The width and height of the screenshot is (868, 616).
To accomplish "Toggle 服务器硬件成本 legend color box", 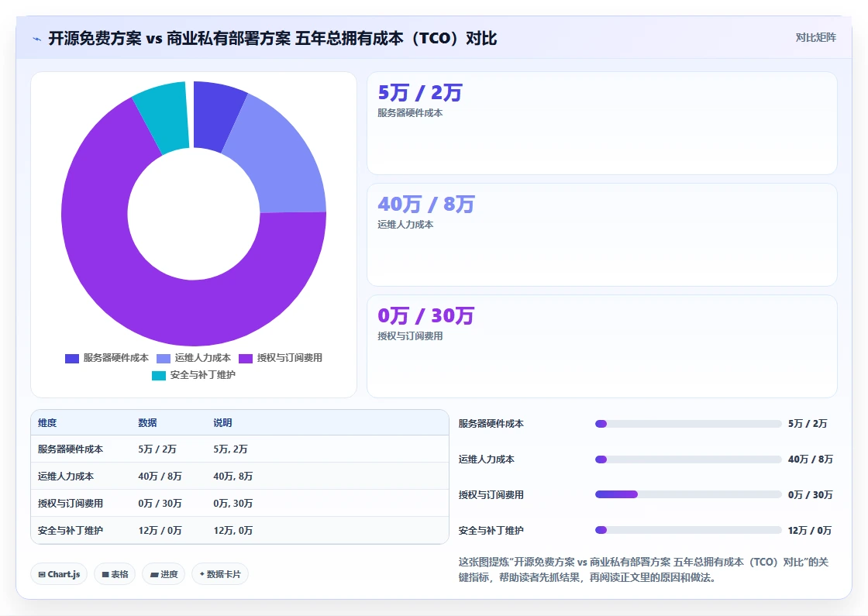I will point(72,359).
